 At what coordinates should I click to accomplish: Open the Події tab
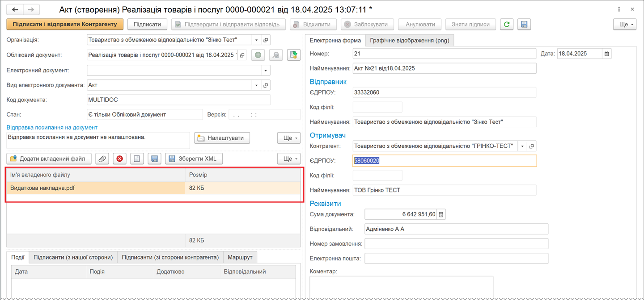[18, 257]
